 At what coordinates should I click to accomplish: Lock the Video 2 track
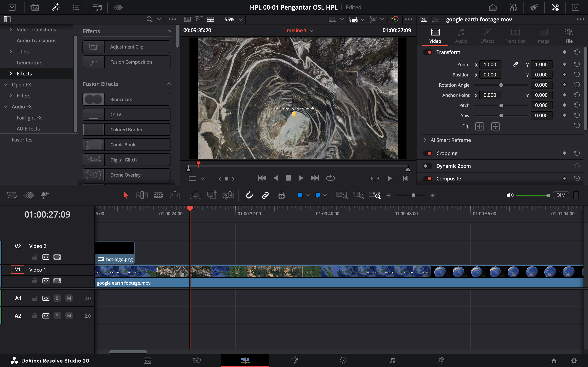[35, 257]
